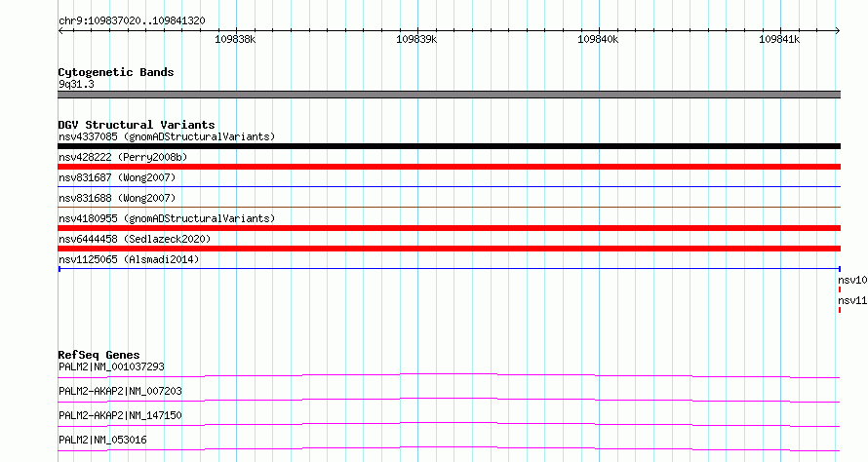Image resolution: width=868 pixels, height=462 pixels.
Task: Select the RefSeq Genes track title
Action: (99, 355)
